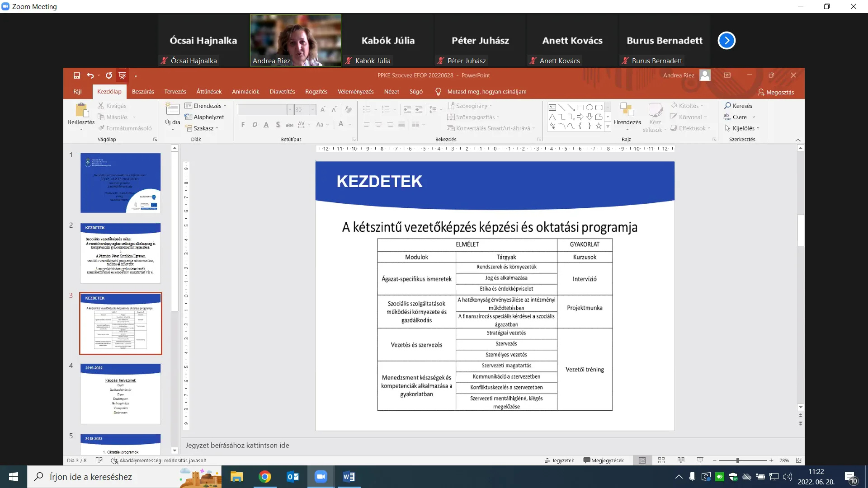
Task: Switch to the Diavetítés tab
Action: [282, 92]
